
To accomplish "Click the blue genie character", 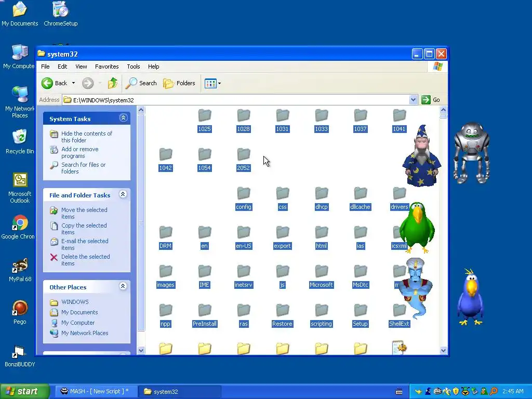I will point(415,288).
